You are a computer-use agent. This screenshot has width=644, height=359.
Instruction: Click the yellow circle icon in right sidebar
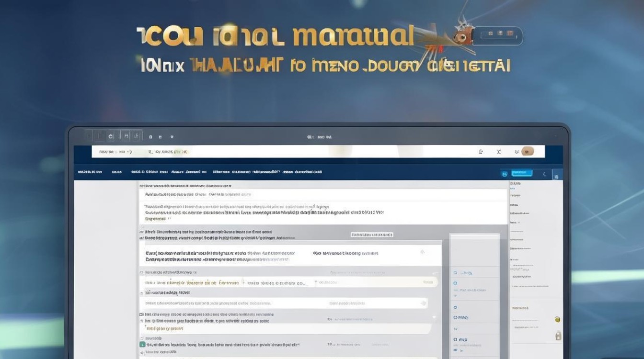(557, 319)
